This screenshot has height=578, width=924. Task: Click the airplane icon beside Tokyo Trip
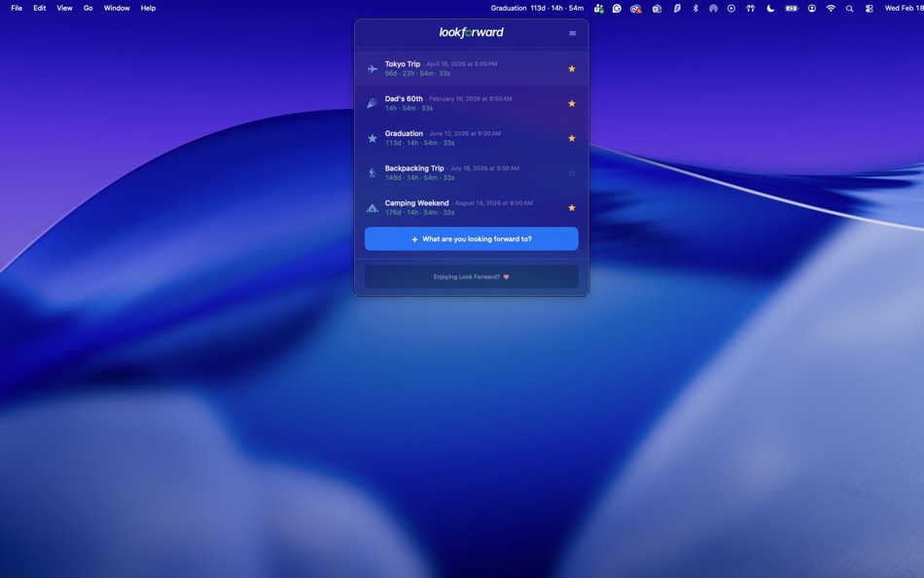pyautogui.click(x=371, y=68)
